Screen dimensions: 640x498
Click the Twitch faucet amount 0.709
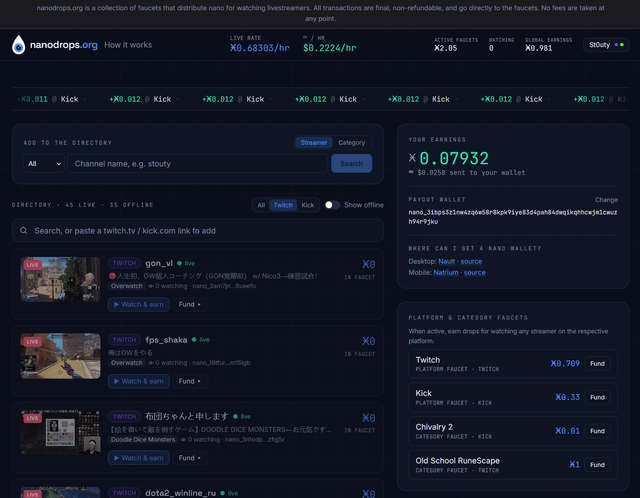click(565, 363)
